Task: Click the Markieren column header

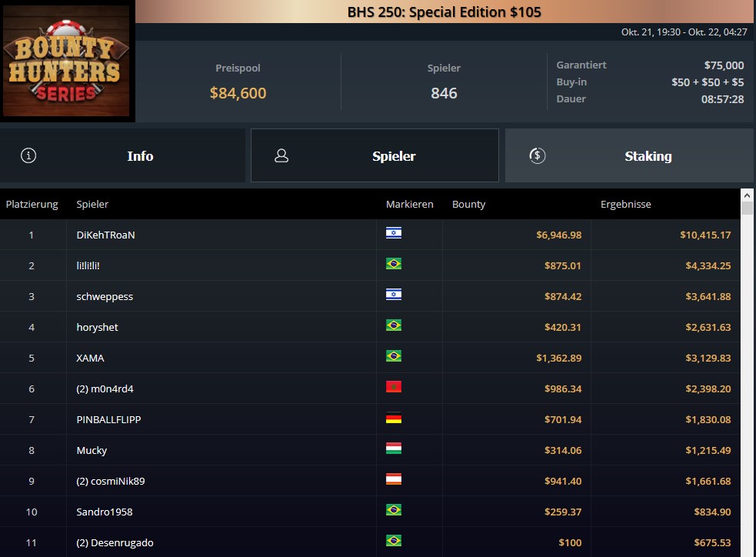Action: point(409,204)
